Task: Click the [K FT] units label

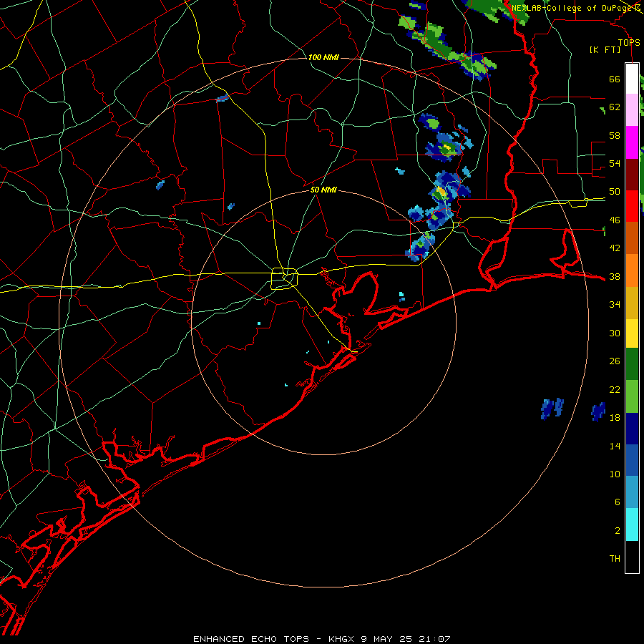Action: pyautogui.click(x=605, y=49)
